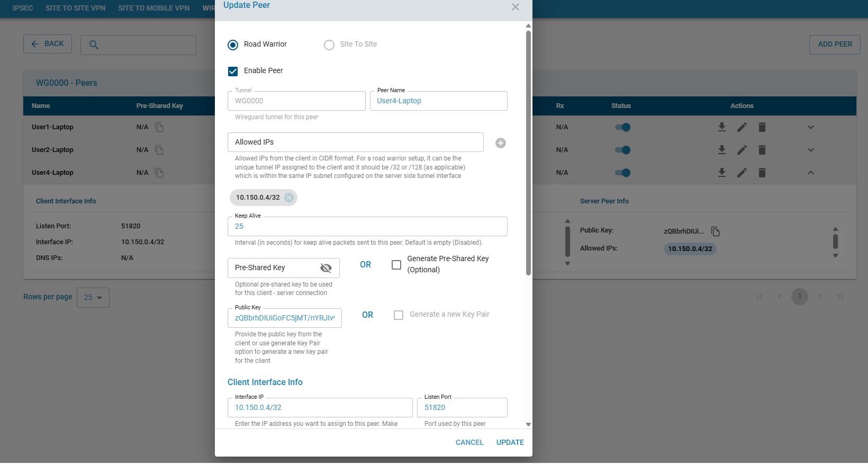Check Generate Pre-Shared Key option
The height and width of the screenshot is (464, 868).
(x=396, y=265)
